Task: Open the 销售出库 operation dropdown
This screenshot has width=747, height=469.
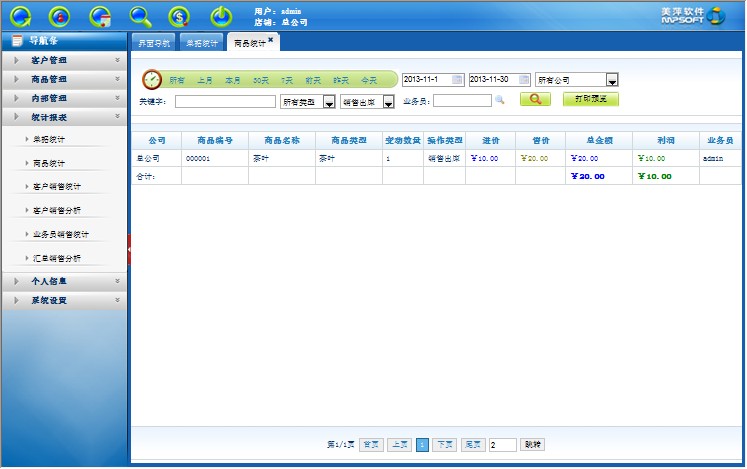Action: [388, 102]
